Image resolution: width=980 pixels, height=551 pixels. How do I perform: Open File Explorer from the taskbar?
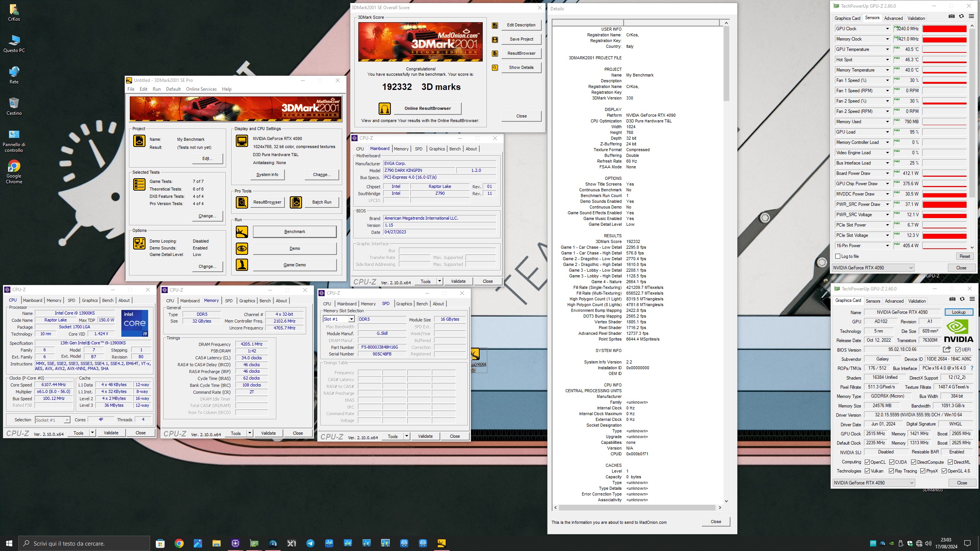click(x=217, y=543)
